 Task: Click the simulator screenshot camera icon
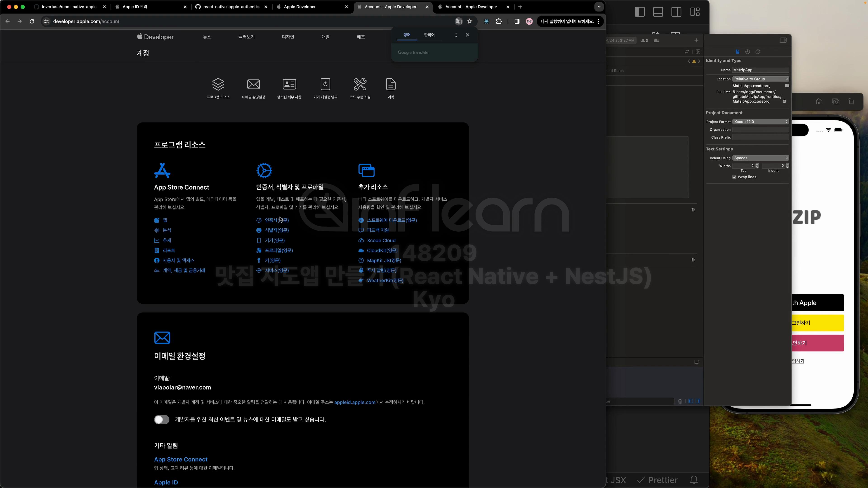835,101
